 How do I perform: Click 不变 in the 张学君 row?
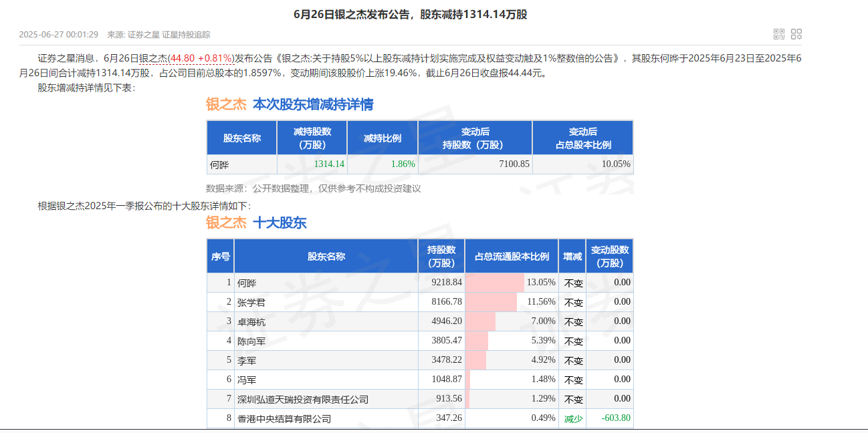(574, 302)
